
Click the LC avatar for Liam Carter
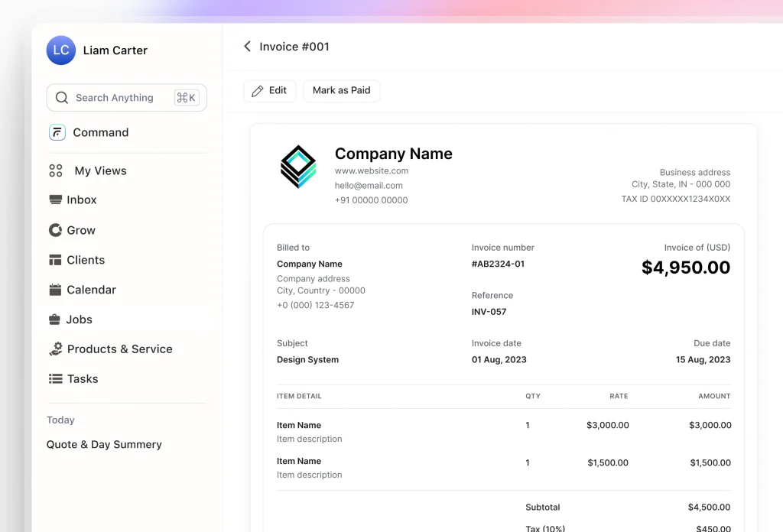coord(60,50)
